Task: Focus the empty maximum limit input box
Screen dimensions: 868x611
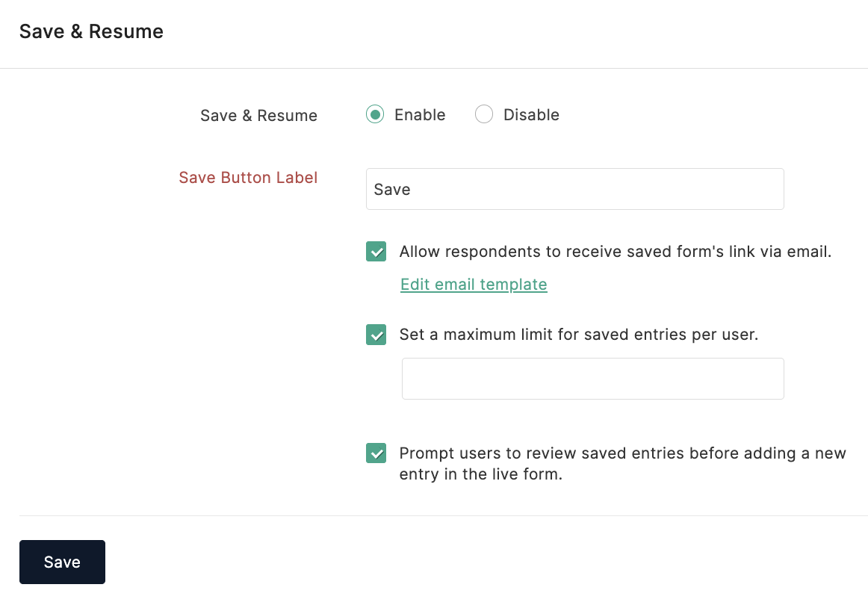Action: click(592, 379)
